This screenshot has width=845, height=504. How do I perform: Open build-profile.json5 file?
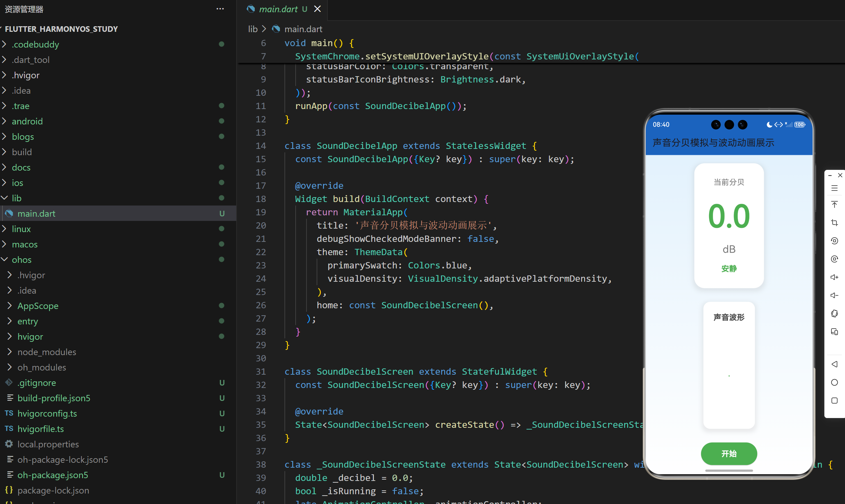(54, 398)
